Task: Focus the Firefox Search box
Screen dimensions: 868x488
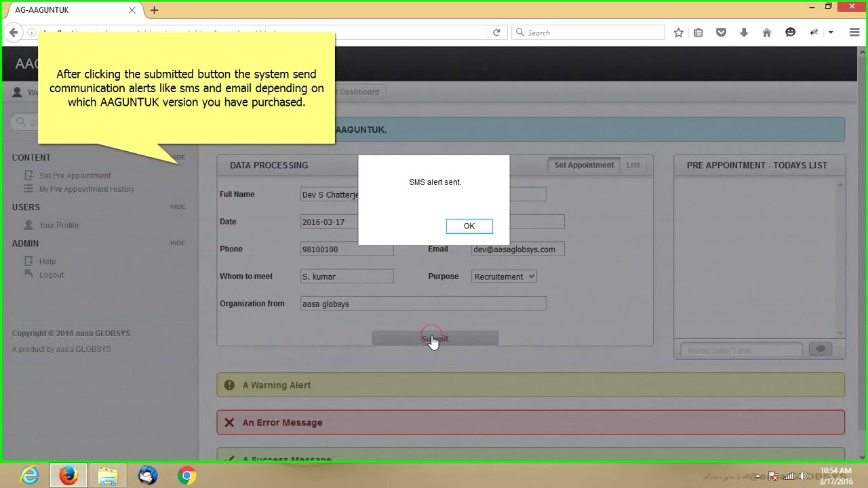Action: [x=588, y=33]
